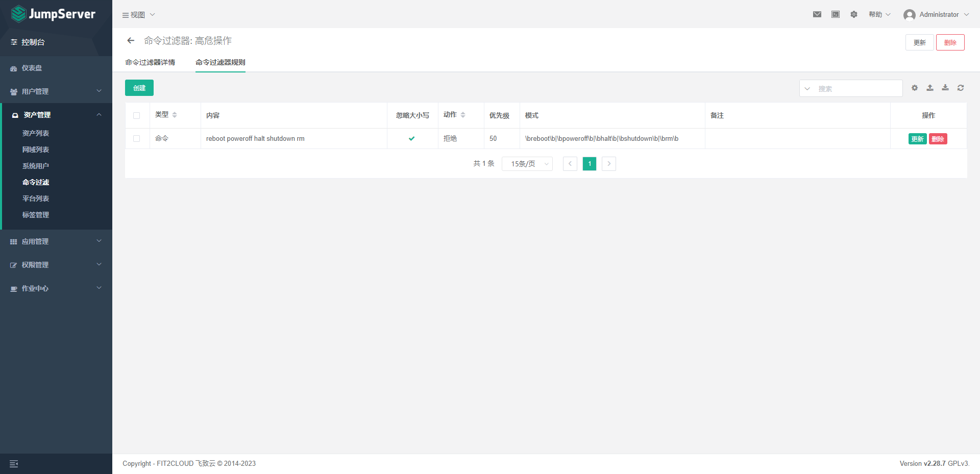The image size is (980, 474).
Task: Switch to 命令过滤器详情 tab
Action: (150, 62)
